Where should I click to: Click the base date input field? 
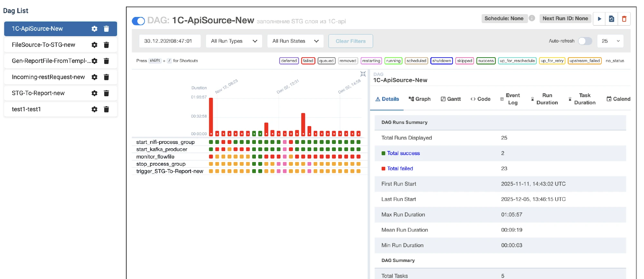[x=170, y=41]
